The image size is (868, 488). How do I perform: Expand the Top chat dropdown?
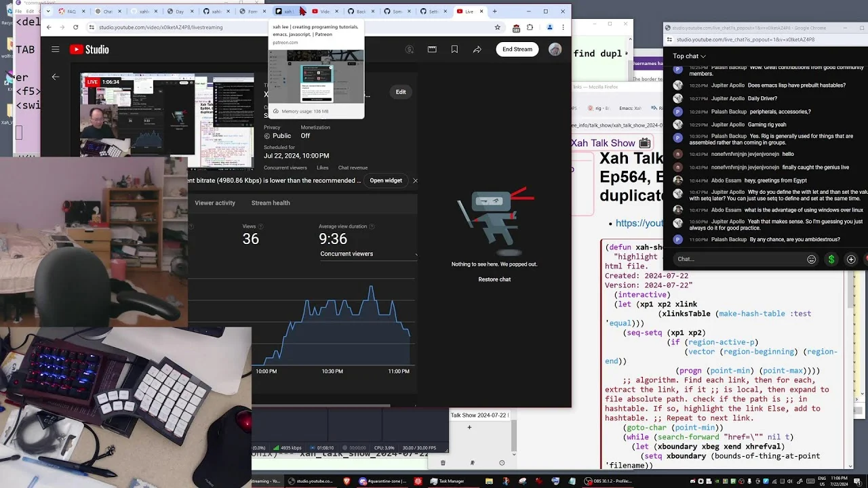(689, 56)
